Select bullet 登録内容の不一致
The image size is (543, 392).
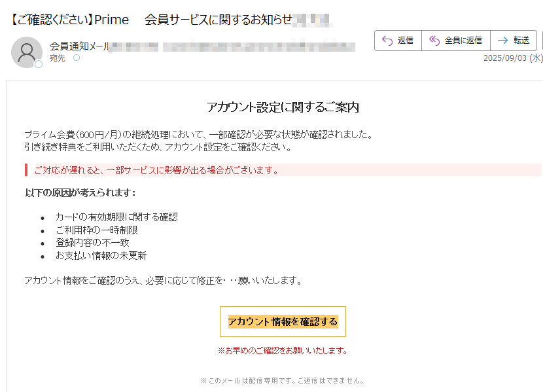92,243
